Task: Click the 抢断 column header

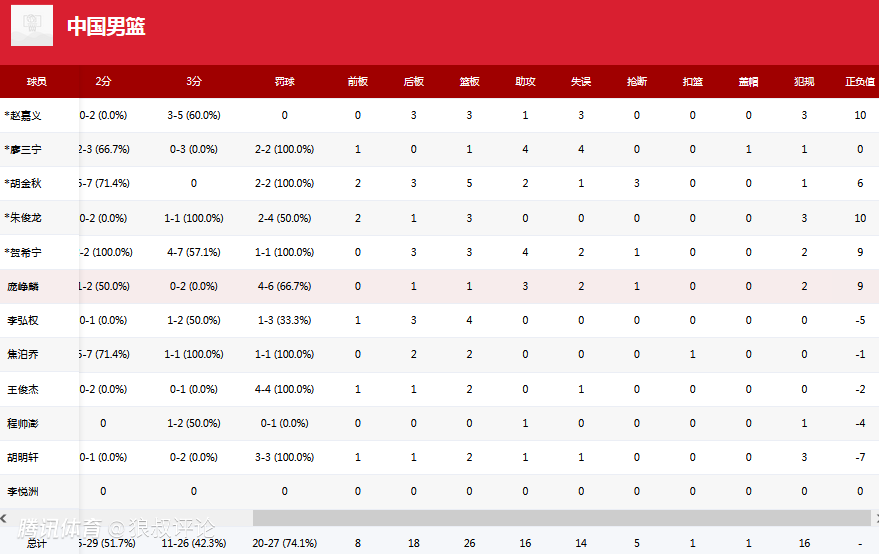Action: tap(637, 82)
